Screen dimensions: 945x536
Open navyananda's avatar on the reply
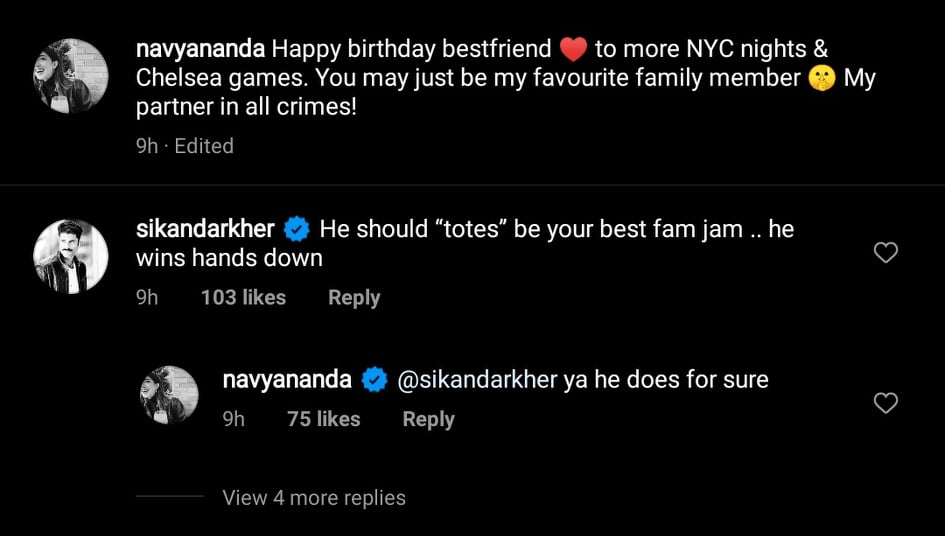pyautogui.click(x=168, y=396)
